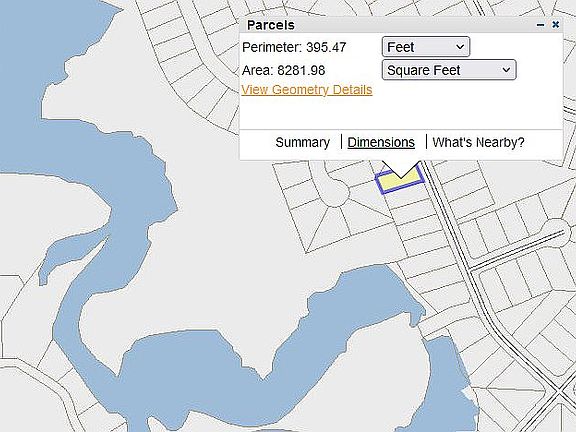
Task: Switch to the Summary tab
Action: tap(302, 142)
